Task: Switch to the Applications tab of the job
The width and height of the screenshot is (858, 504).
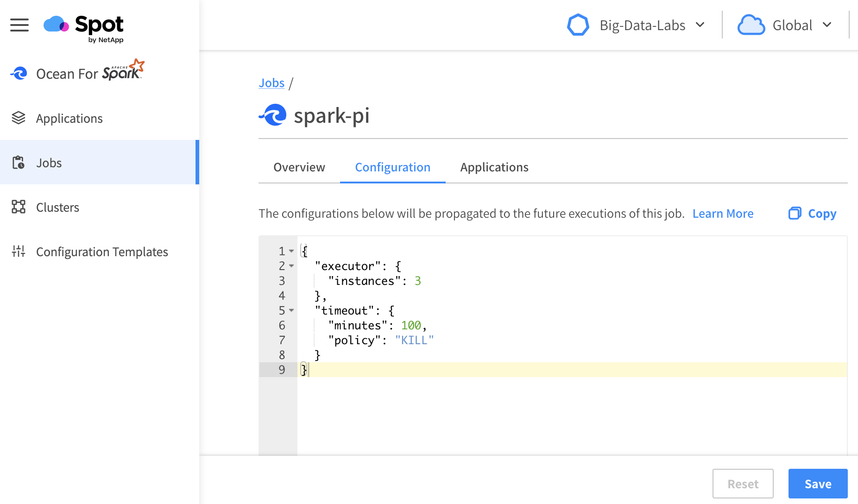Action: tap(494, 167)
